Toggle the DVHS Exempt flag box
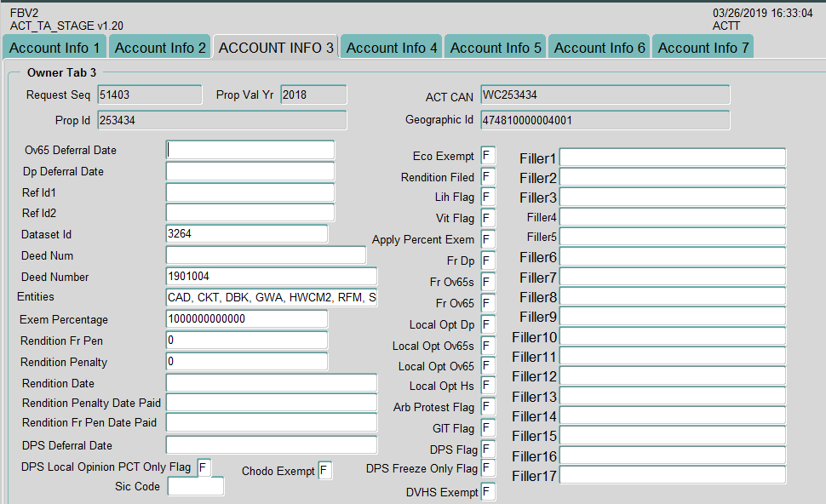Viewport: 826px width, 504px height. click(x=488, y=492)
